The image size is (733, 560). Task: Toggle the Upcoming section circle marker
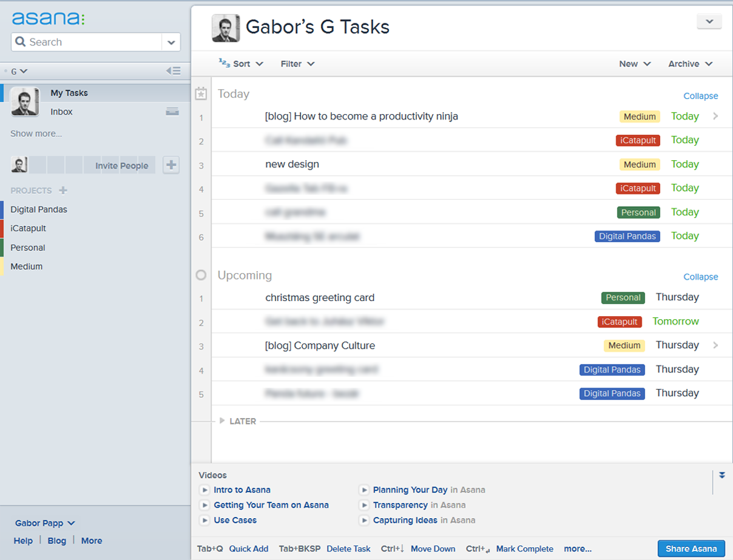[x=201, y=275]
